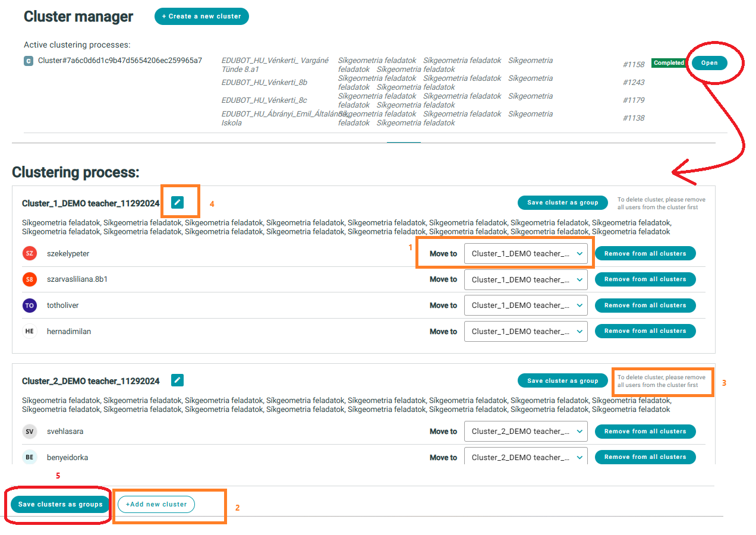Image resolution: width=756 pixels, height=535 pixels.
Task: Click the cluster 'C' icon beside Cluster#7a6c0d6d
Action: pyautogui.click(x=29, y=61)
